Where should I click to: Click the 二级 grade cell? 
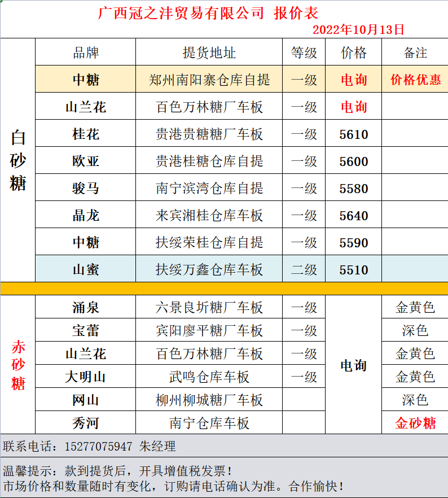[304, 270]
